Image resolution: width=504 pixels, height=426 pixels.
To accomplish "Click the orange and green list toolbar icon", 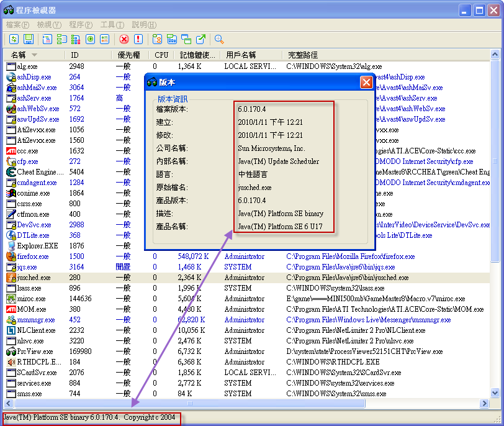I will pyautogui.click(x=105, y=39).
